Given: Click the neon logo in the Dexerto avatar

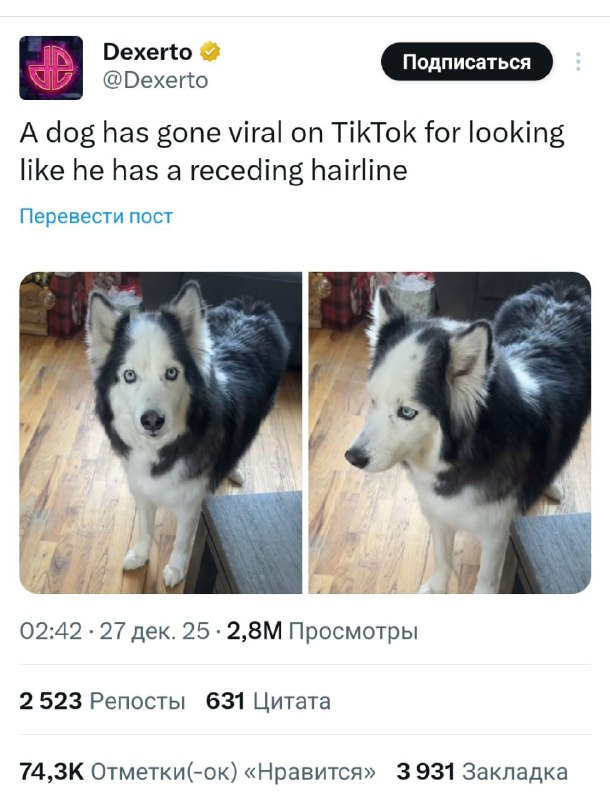Looking at the screenshot, I should click(x=51, y=68).
